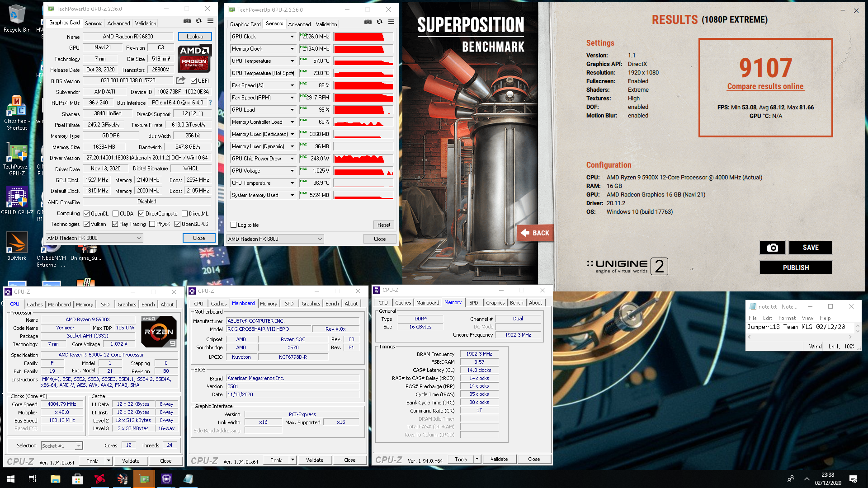The height and width of the screenshot is (488, 868).
Task: Toggle the Vulkan checkbox
Action: coord(86,224)
